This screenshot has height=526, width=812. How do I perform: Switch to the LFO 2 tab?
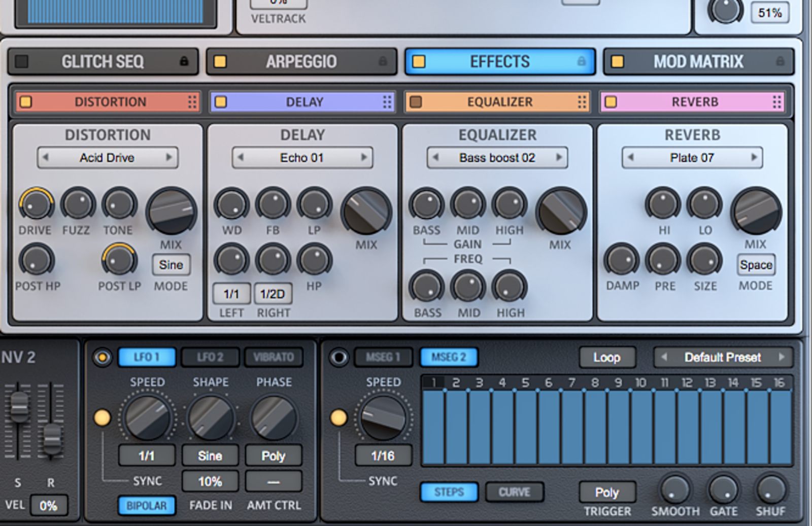click(x=210, y=358)
